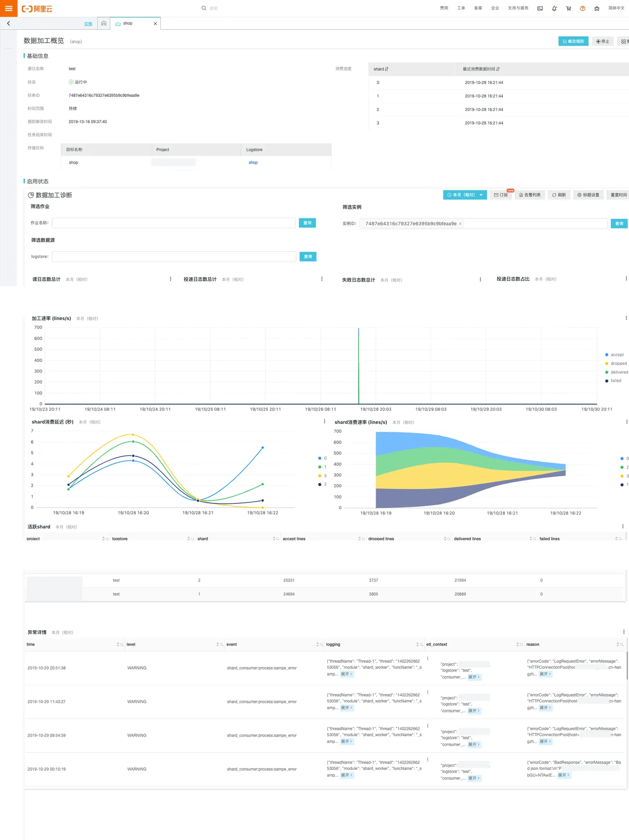Expand logging for 2019-10-29 11:43:27 row
Image resolution: width=629 pixels, height=840 pixels.
click(x=346, y=708)
